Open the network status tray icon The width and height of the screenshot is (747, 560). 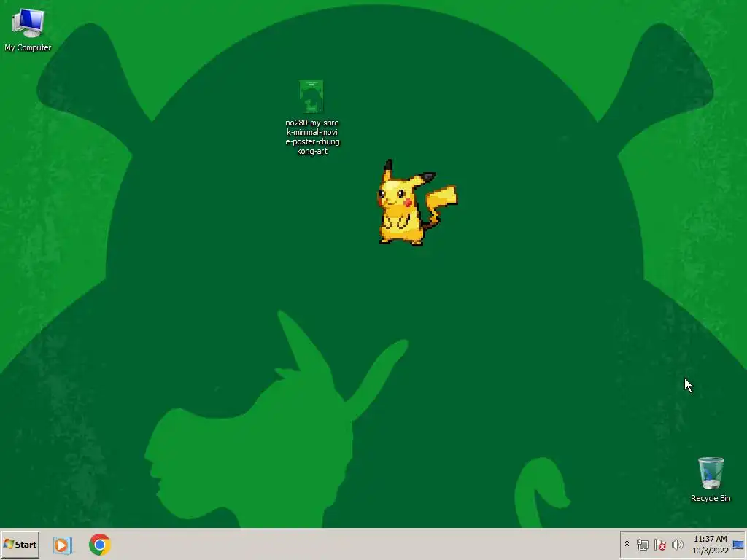tap(643, 544)
